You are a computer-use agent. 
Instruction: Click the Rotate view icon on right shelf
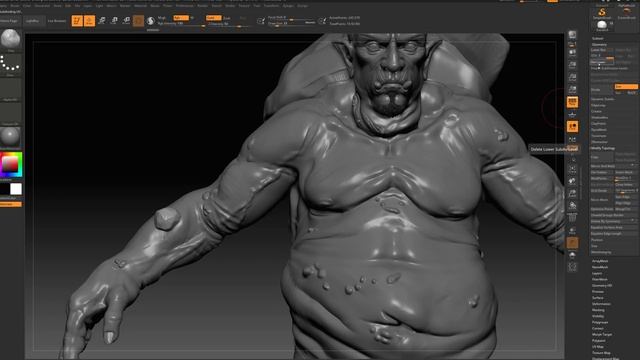(572, 205)
